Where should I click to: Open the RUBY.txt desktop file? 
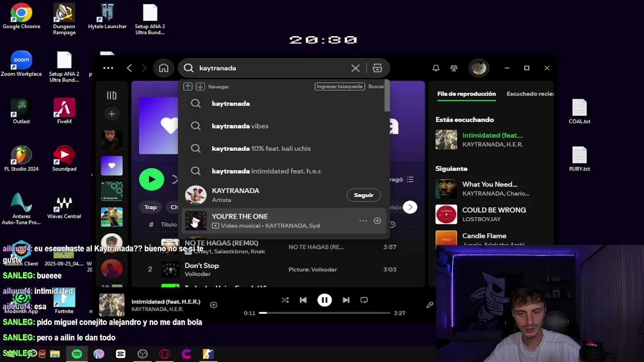(579, 159)
